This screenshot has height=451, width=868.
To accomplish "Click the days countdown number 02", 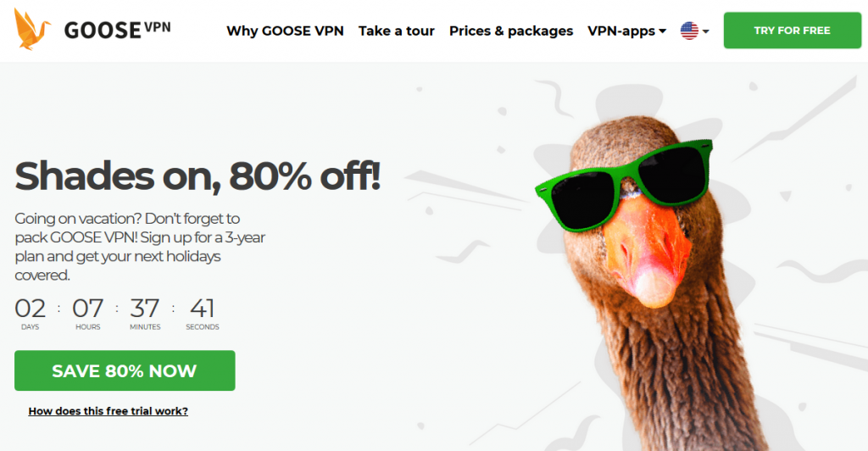I will coord(30,309).
